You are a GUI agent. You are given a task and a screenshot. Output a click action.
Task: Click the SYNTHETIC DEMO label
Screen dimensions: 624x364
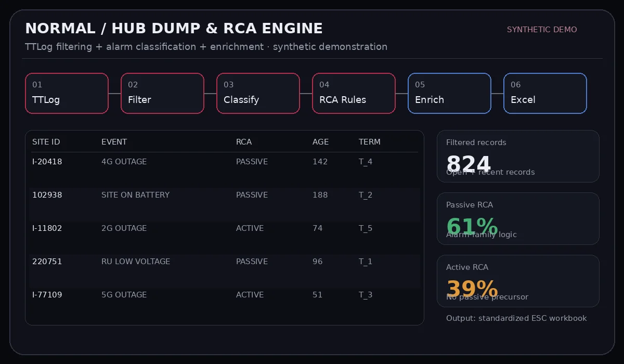[x=542, y=30]
